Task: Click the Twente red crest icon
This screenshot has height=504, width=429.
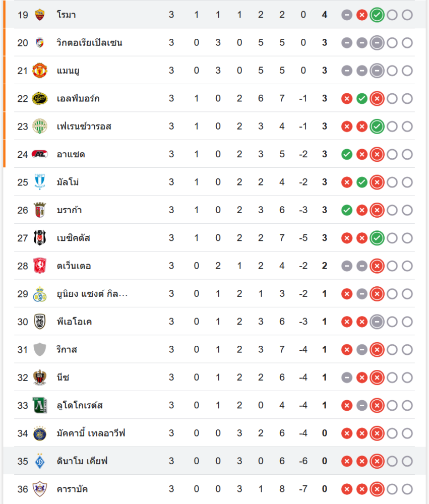Action: tap(40, 266)
